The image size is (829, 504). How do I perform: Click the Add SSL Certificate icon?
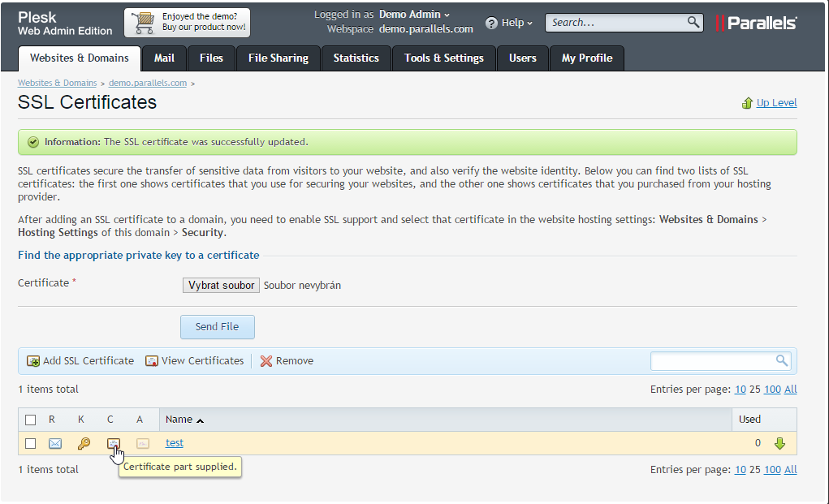click(33, 361)
